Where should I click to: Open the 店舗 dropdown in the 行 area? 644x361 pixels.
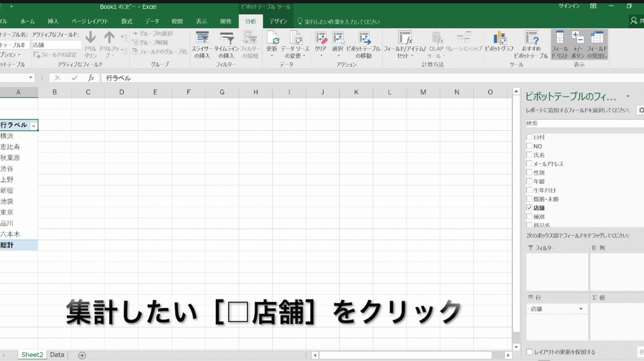coord(581,309)
